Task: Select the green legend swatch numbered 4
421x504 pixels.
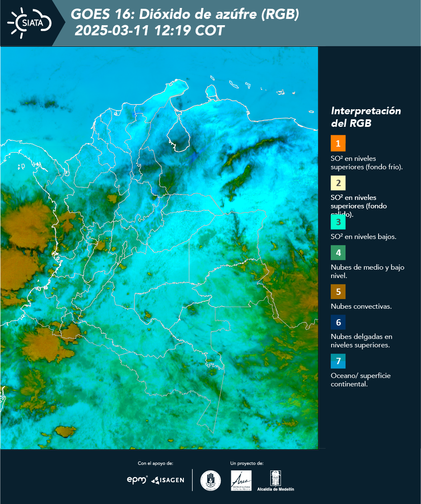Action: (338, 253)
